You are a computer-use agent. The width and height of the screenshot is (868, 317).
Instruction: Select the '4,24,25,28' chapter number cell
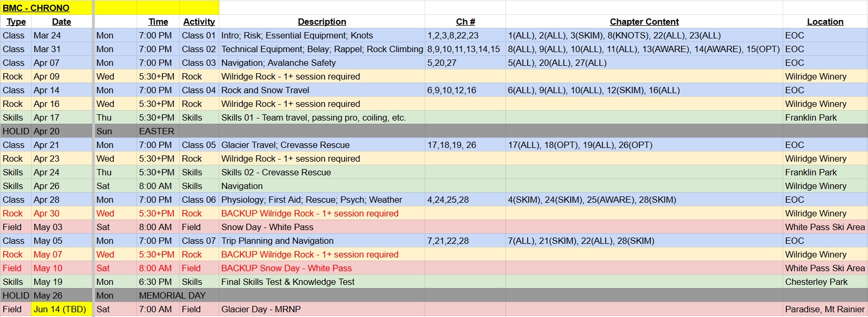[465, 200]
